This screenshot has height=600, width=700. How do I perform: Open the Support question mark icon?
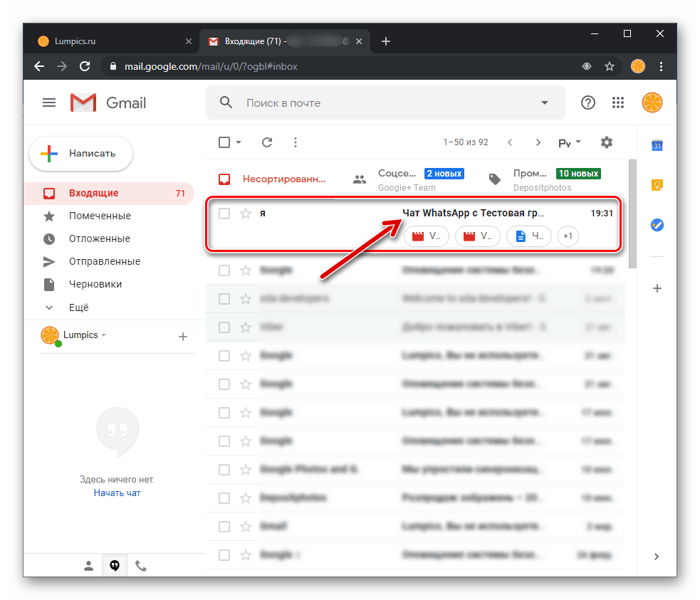point(588,103)
